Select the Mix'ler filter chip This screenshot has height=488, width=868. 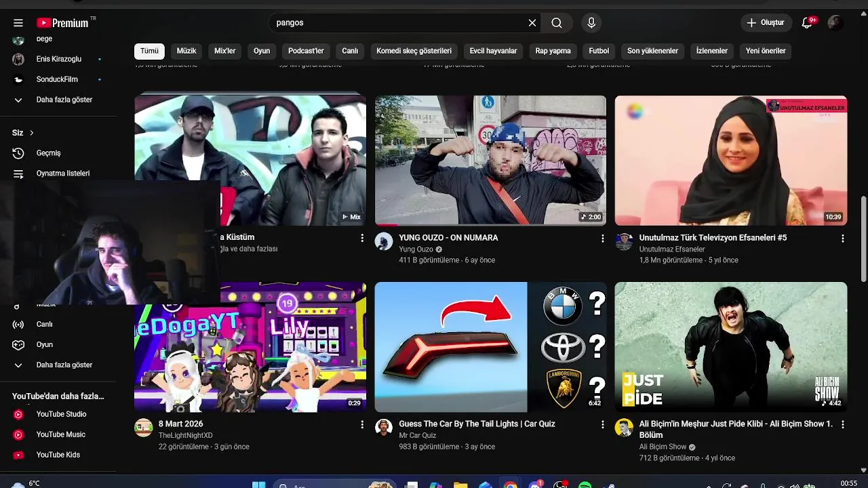[224, 51]
